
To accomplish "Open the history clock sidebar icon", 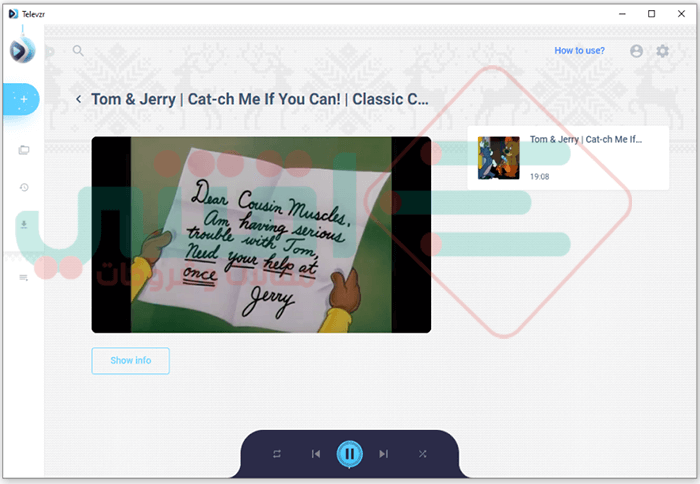I will pyautogui.click(x=24, y=188).
